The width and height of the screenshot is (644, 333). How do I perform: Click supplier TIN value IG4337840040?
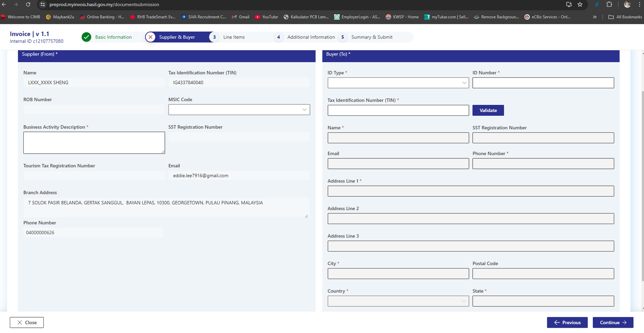point(188,83)
